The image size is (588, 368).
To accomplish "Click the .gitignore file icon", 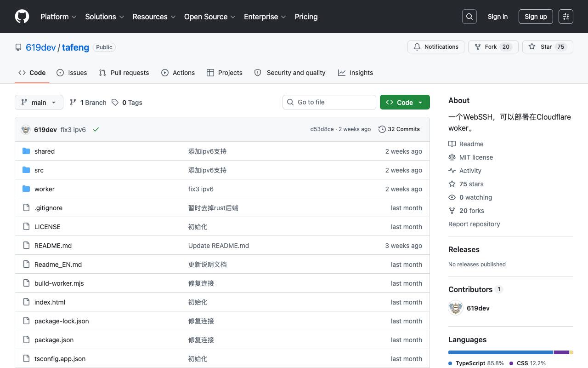I will pyautogui.click(x=26, y=208).
